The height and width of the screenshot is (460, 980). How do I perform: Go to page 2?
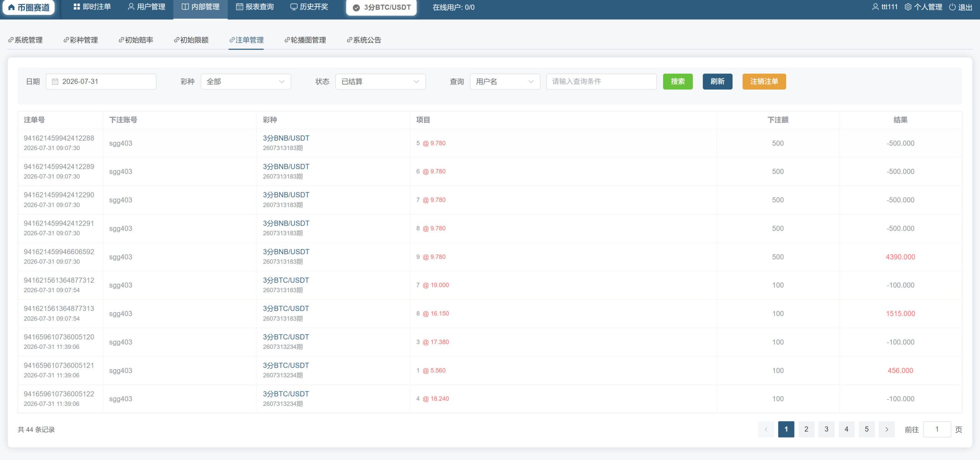(x=806, y=429)
